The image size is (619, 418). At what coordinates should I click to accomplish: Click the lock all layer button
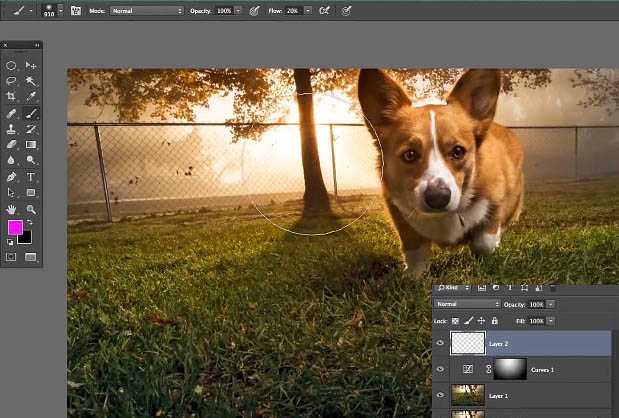pyautogui.click(x=494, y=321)
